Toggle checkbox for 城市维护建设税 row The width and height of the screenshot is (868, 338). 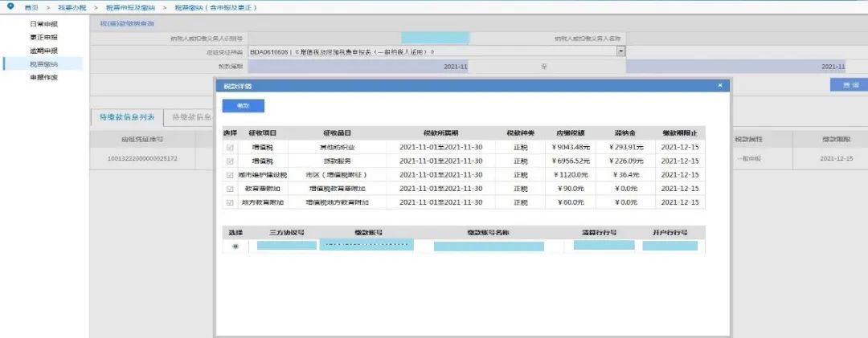(231, 175)
